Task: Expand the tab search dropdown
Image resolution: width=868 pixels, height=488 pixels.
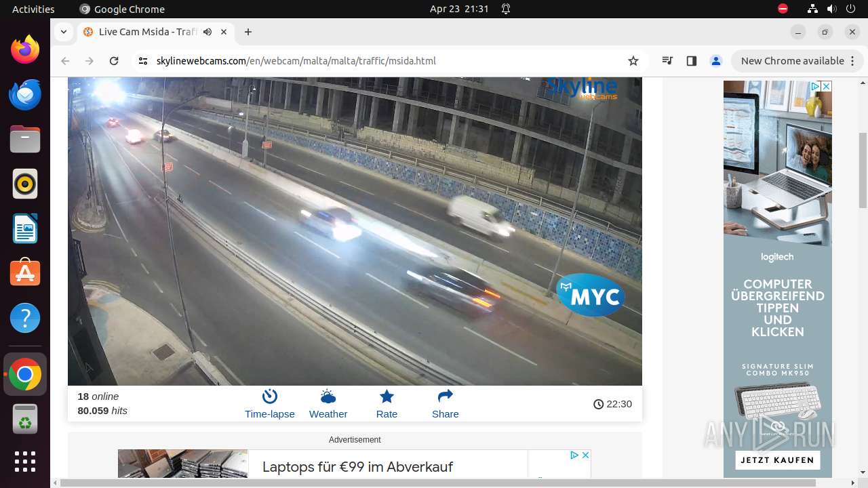Action: pyautogui.click(x=63, y=32)
